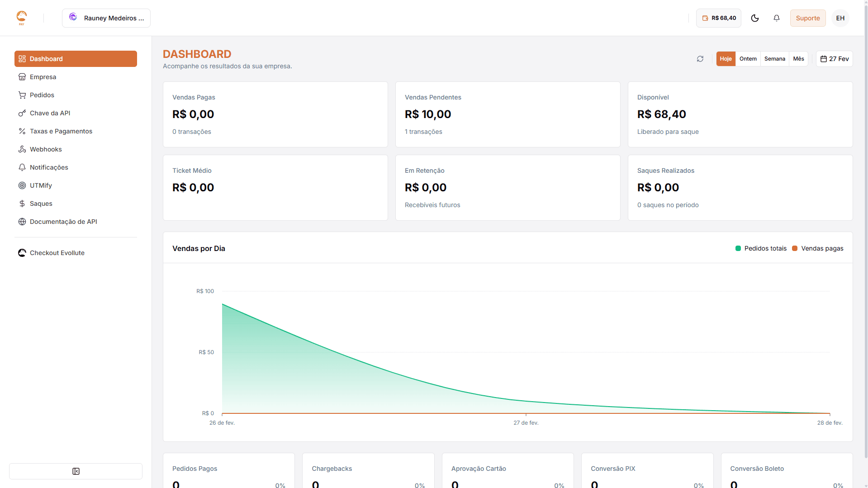
Task: Toggle dark mode with the moon icon
Action: [754, 18]
